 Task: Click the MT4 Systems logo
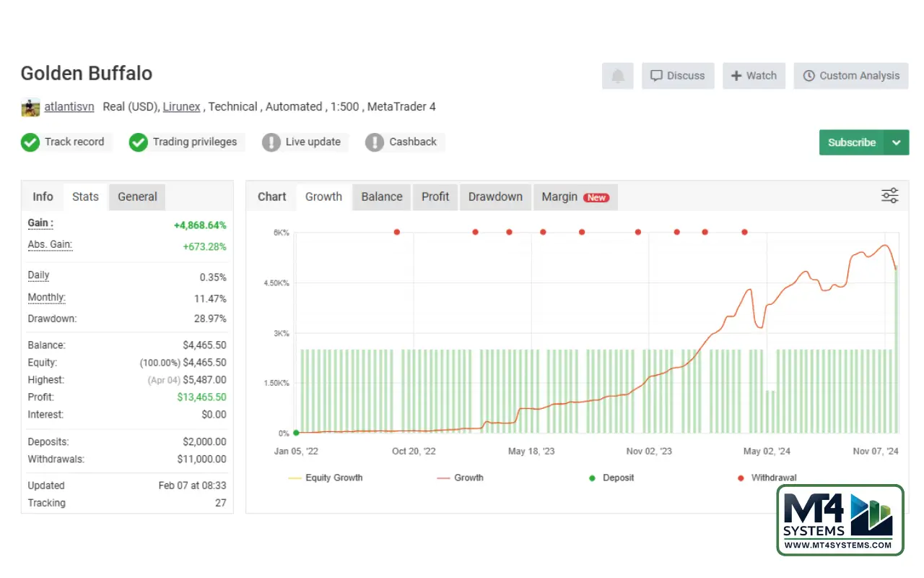(840, 520)
